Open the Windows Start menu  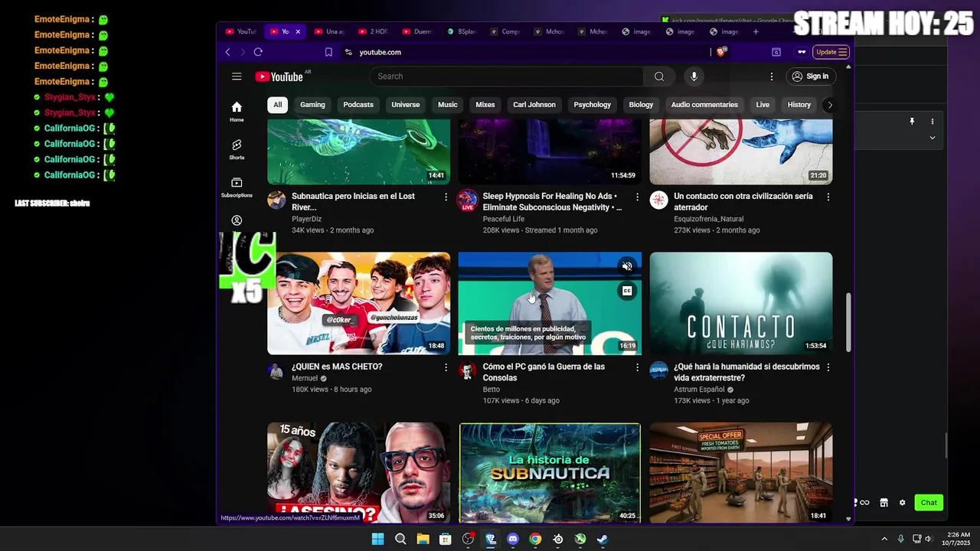point(377,539)
